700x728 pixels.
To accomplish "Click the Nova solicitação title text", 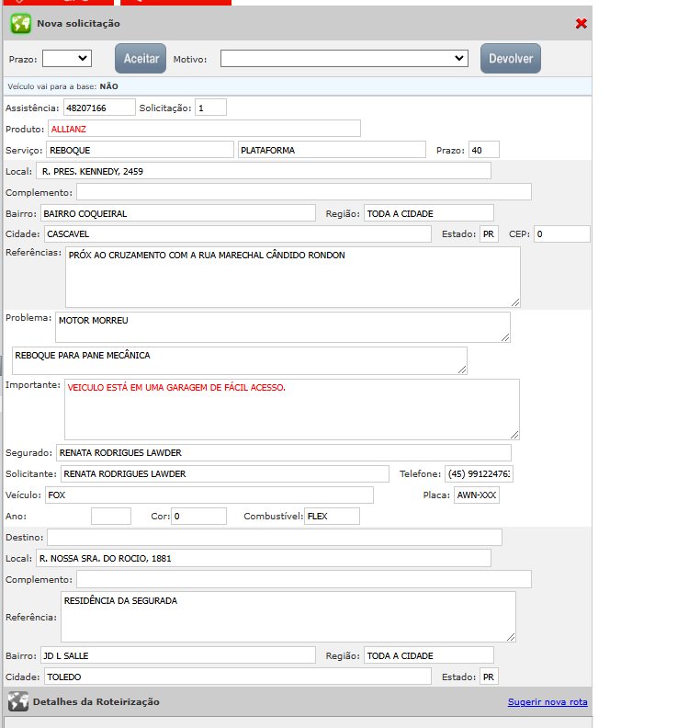I will coord(78,23).
